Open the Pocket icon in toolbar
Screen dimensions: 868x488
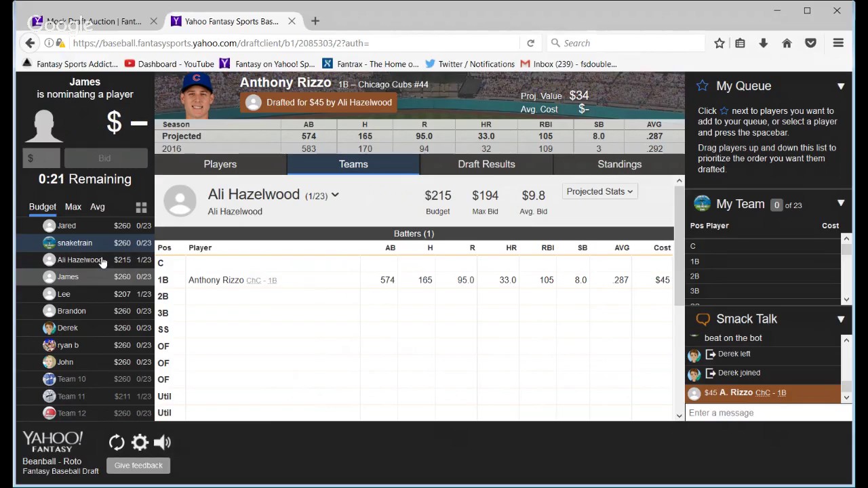pyautogui.click(x=810, y=43)
